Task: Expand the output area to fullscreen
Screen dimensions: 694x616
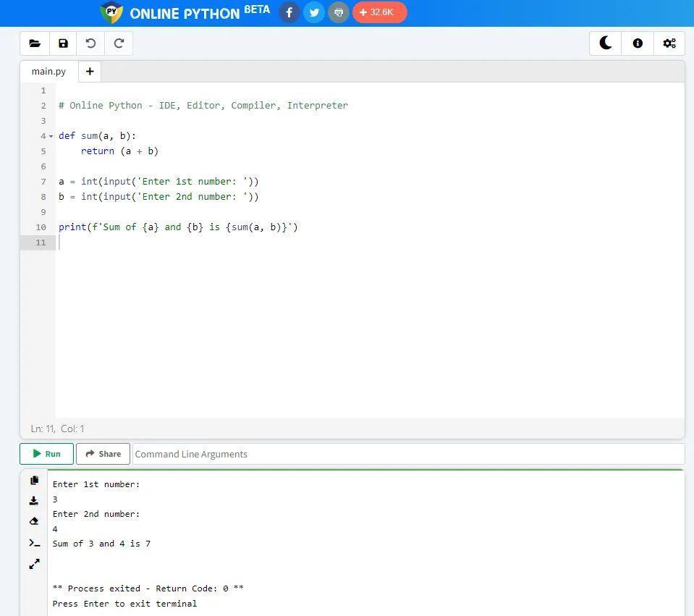Action: [x=34, y=563]
